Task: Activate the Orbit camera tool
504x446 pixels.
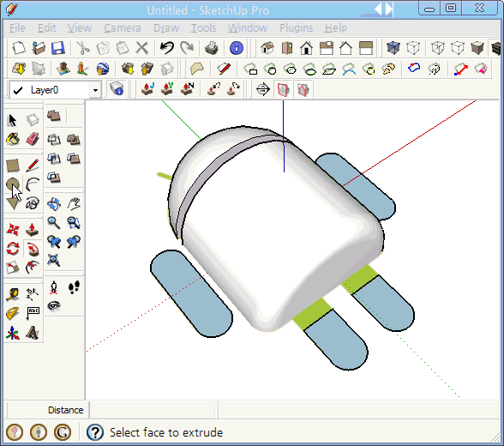Action: pos(54,203)
